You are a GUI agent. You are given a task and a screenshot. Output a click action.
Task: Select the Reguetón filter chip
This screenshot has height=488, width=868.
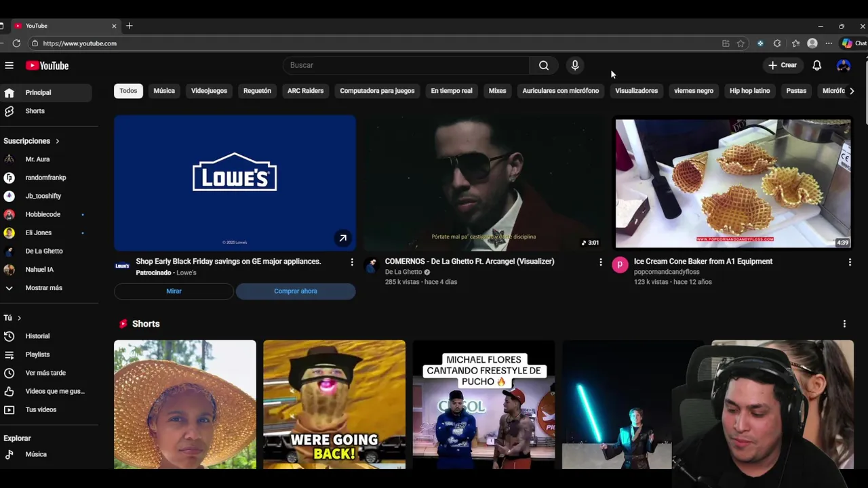click(x=257, y=91)
